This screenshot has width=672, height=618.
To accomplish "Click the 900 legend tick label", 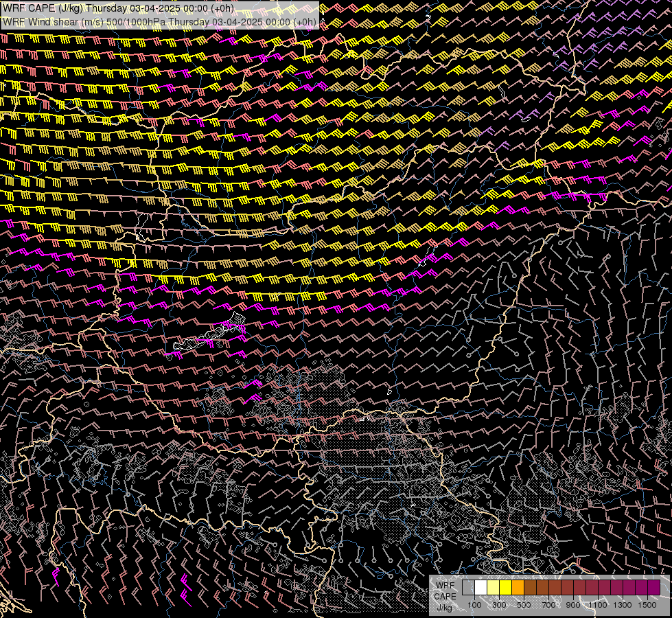I will coord(573,605).
